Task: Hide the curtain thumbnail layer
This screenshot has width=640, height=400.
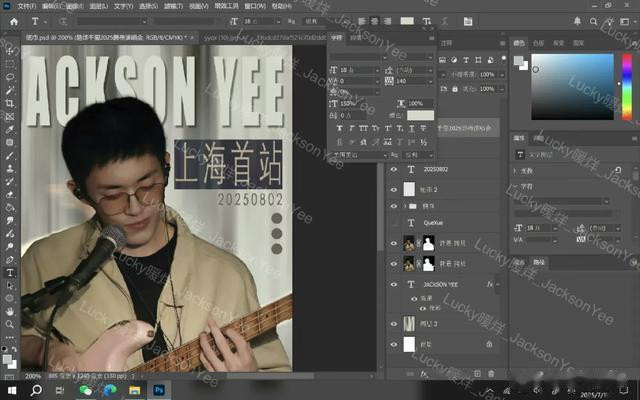Action: (x=393, y=324)
